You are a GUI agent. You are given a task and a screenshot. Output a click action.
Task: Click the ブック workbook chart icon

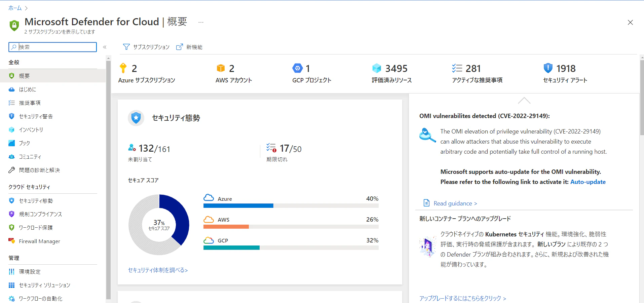11,143
